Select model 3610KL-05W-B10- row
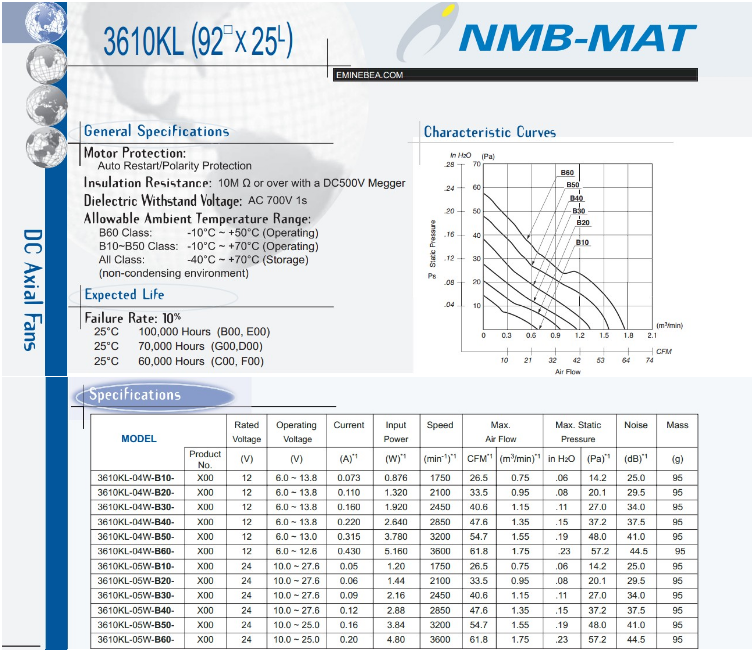The image size is (756, 650). coord(394,566)
